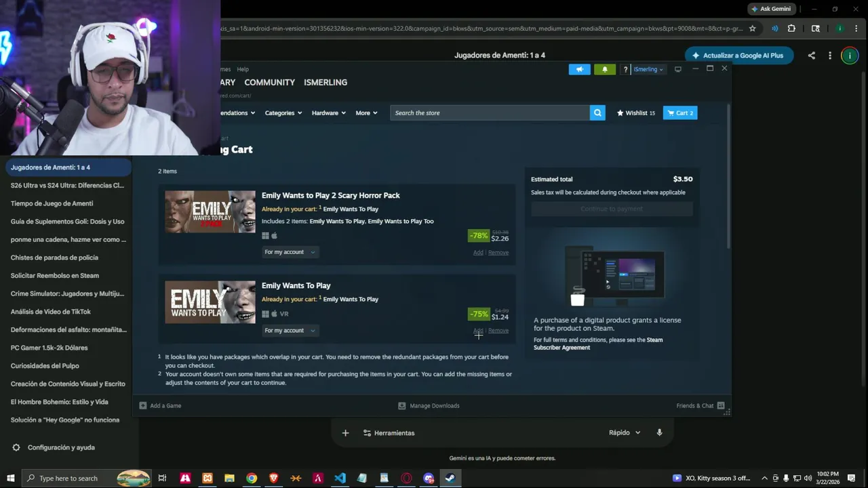Viewport: 868px width, 488px height.
Task: Click the Horror Pack game thumbnail
Action: 210,211
